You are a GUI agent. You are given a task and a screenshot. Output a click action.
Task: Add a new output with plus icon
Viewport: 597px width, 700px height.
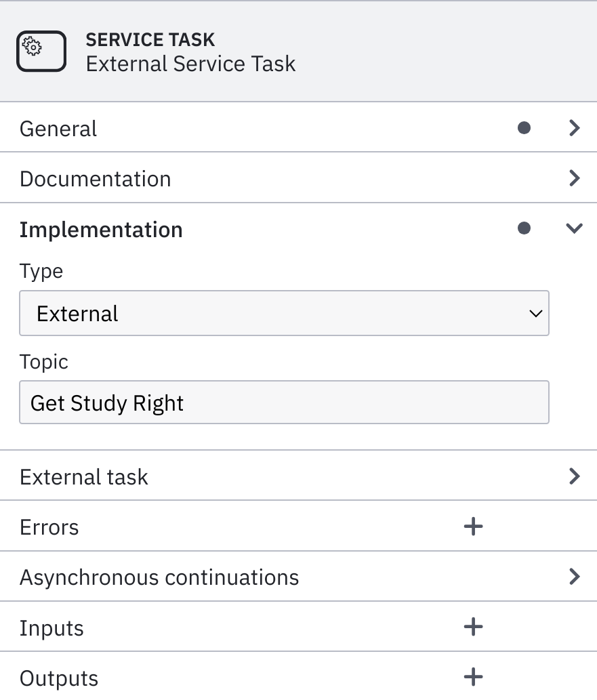click(x=473, y=677)
